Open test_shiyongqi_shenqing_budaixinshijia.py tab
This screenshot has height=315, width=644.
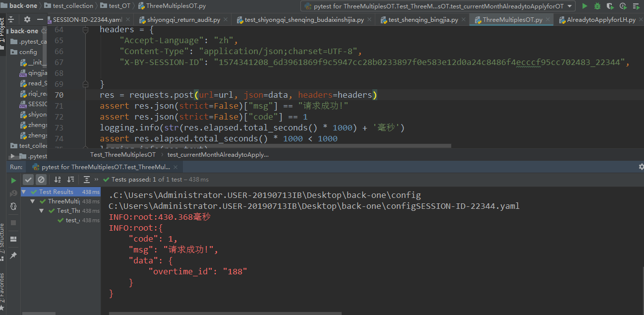click(x=304, y=20)
